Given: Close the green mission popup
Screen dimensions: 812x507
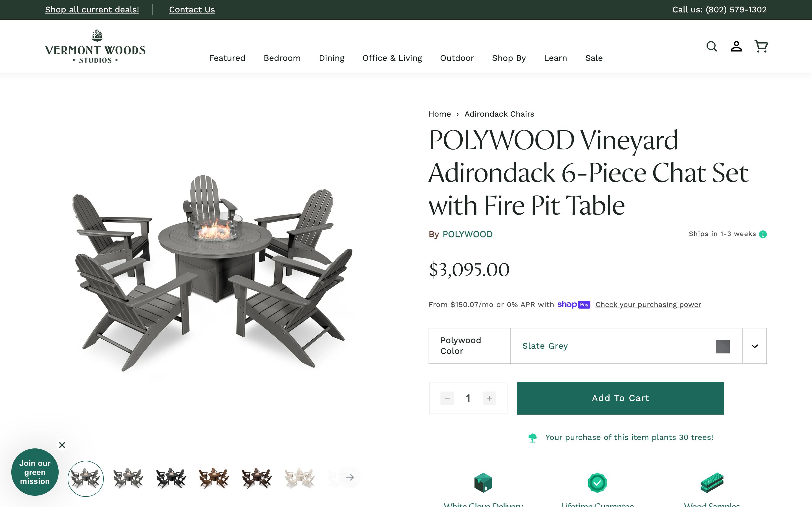Looking at the screenshot, I should pyautogui.click(x=62, y=445).
